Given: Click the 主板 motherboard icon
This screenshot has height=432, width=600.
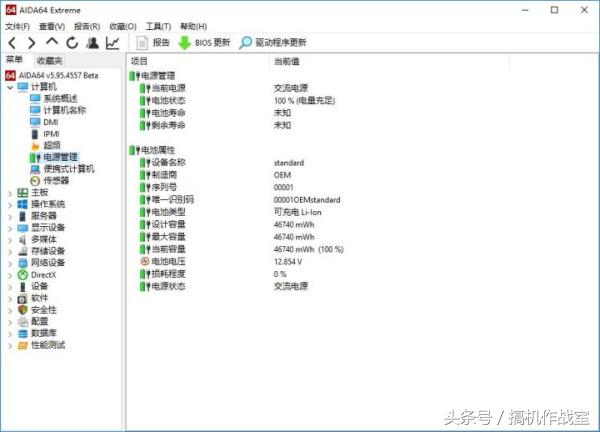Looking at the screenshot, I should (23, 193).
